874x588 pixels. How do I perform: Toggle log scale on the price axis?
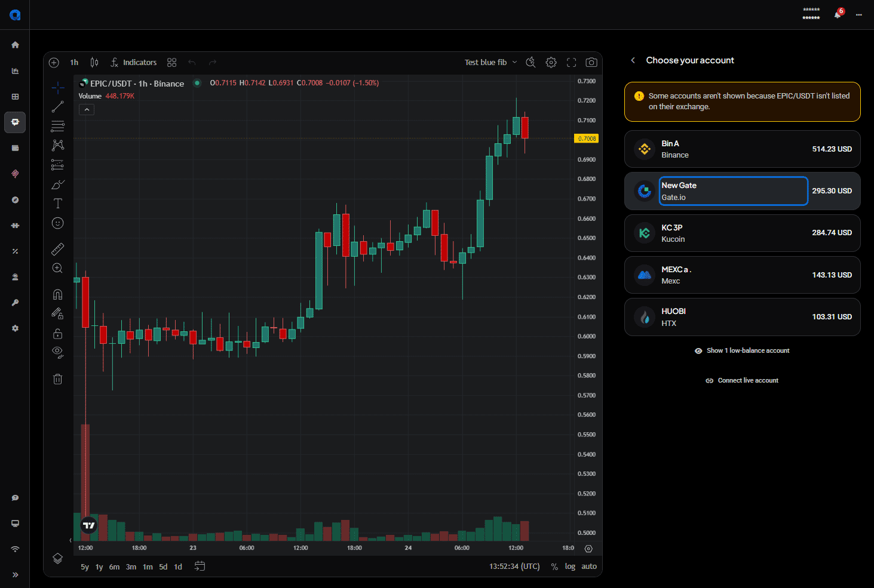[570, 567]
